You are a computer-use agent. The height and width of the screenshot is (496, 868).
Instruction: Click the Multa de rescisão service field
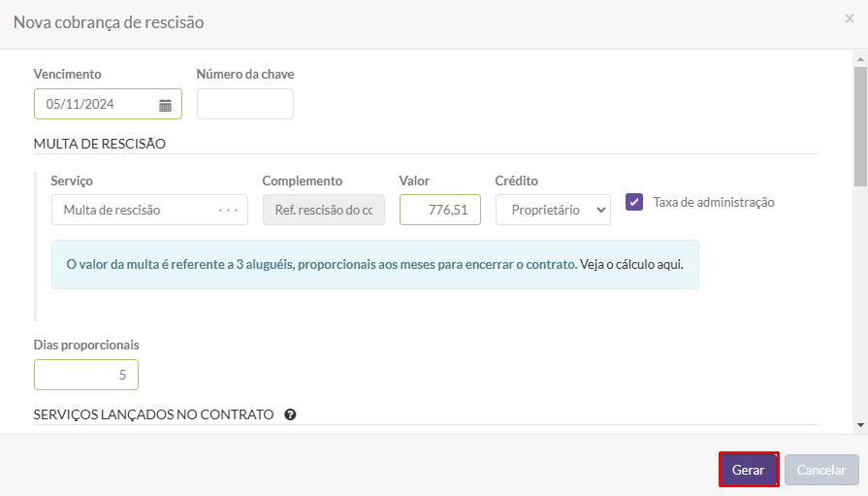149,210
